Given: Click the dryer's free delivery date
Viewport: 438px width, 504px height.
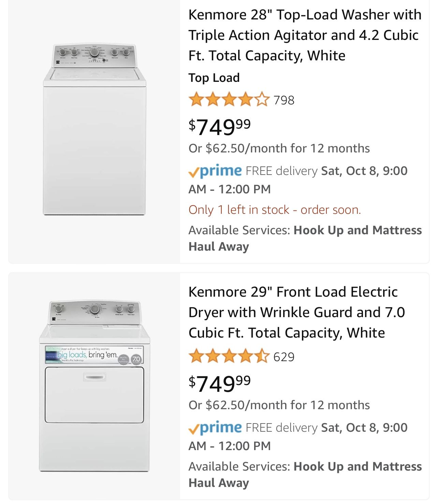Looking at the screenshot, I should point(363,427).
